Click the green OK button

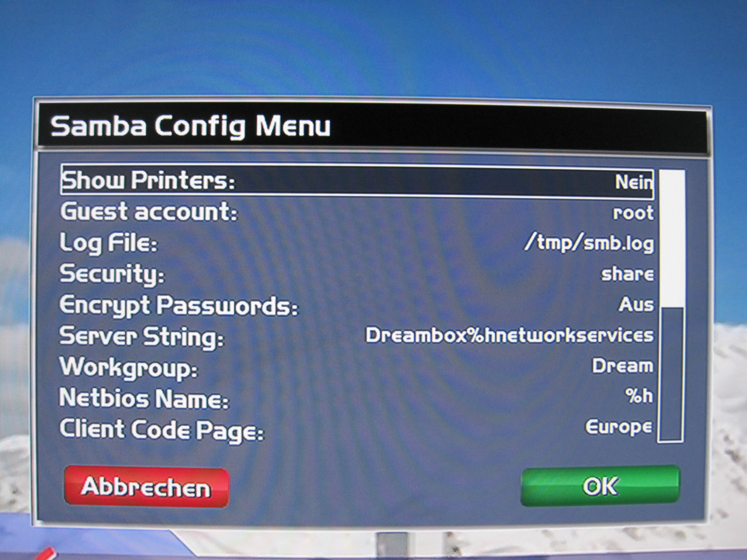[600, 486]
